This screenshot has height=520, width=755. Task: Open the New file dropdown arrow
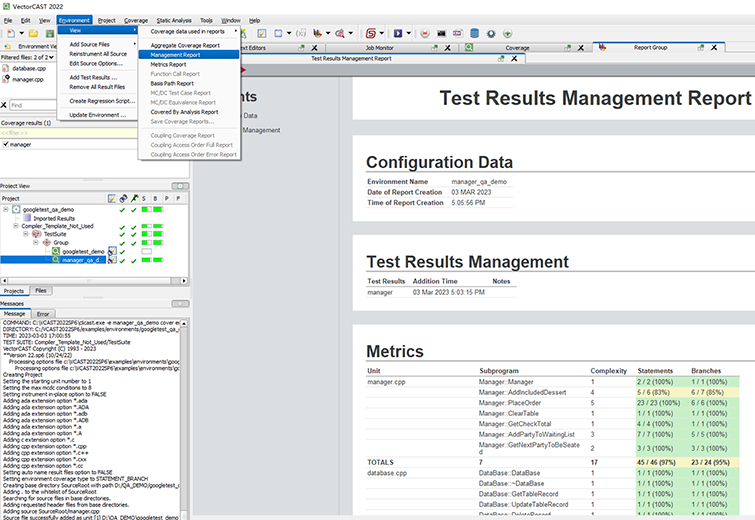point(21,33)
